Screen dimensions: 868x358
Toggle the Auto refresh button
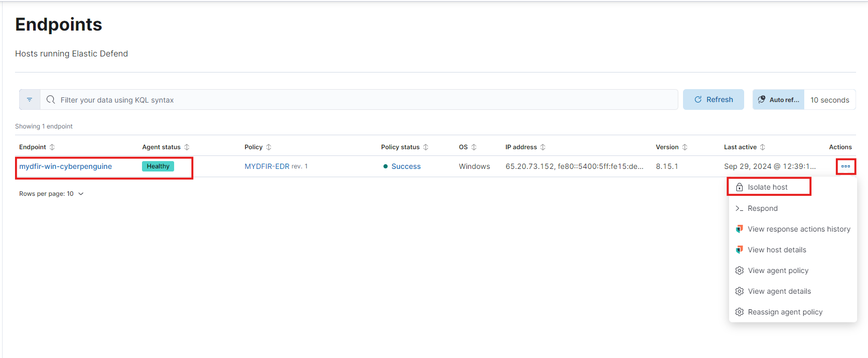coord(778,99)
